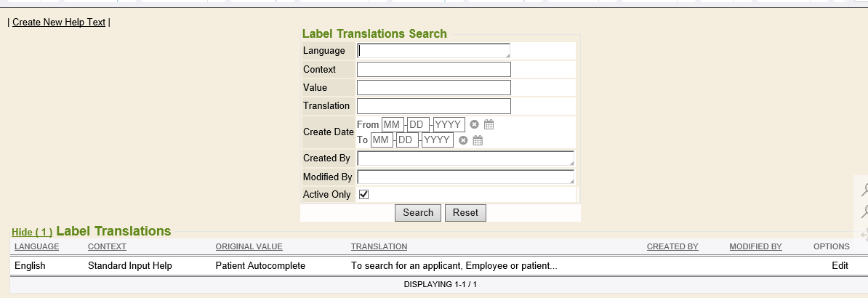Open the Create New Help Text link

[x=59, y=22]
